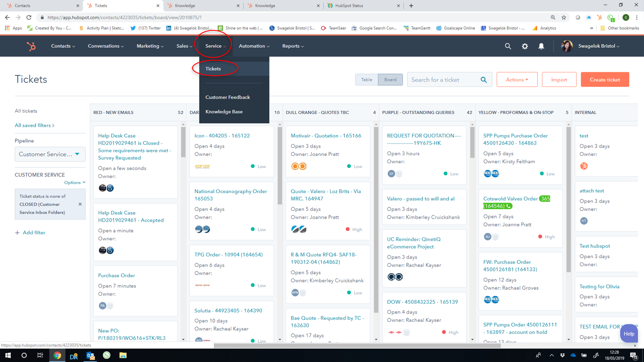Image resolution: width=644 pixels, height=362 pixels.
Task: Open the Help chat bubble
Action: click(x=629, y=334)
